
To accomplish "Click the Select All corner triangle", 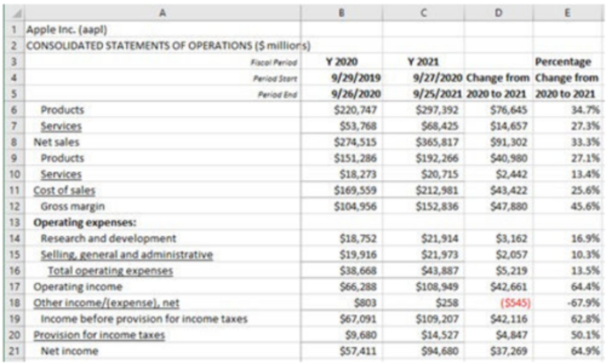I will [x=14, y=13].
